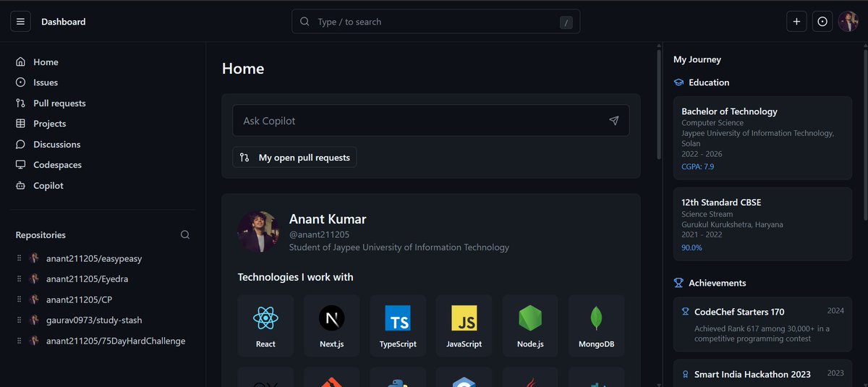The width and height of the screenshot is (868, 387).
Task: Select the TypeScript technology tile
Action: pyautogui.click(x=398, y=326)
